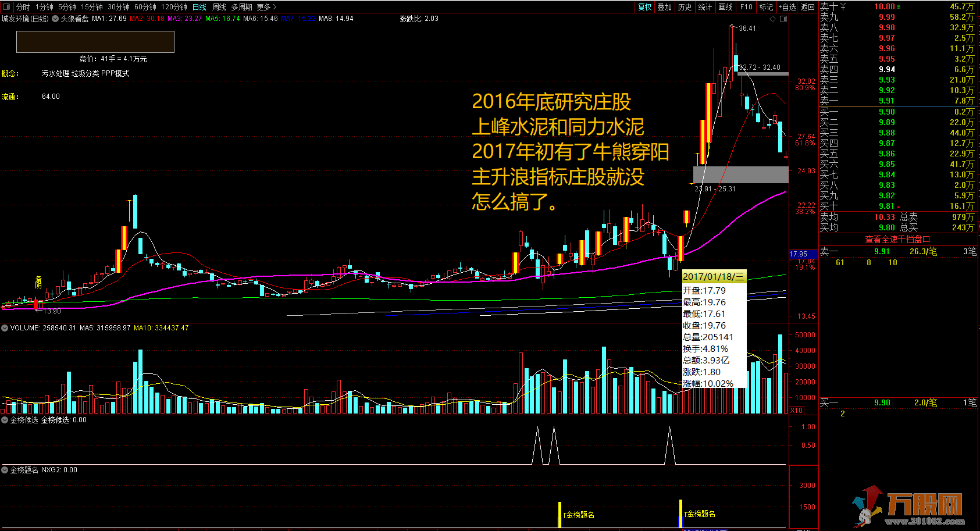Click the green arrow beside 10.00
The image size is (980, 531).
click(899, 7)
